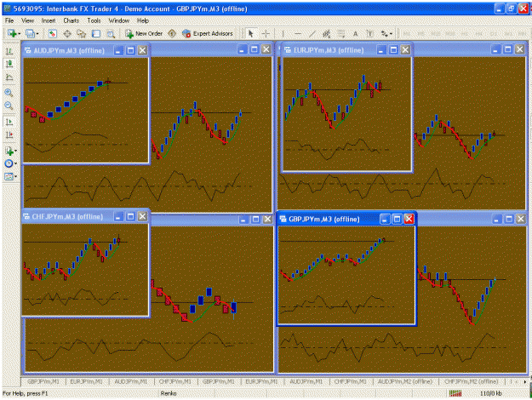The image size is (532, 400).
Task: Open the Tools menu
Action: pyautogui.click(x=94, y=20)
